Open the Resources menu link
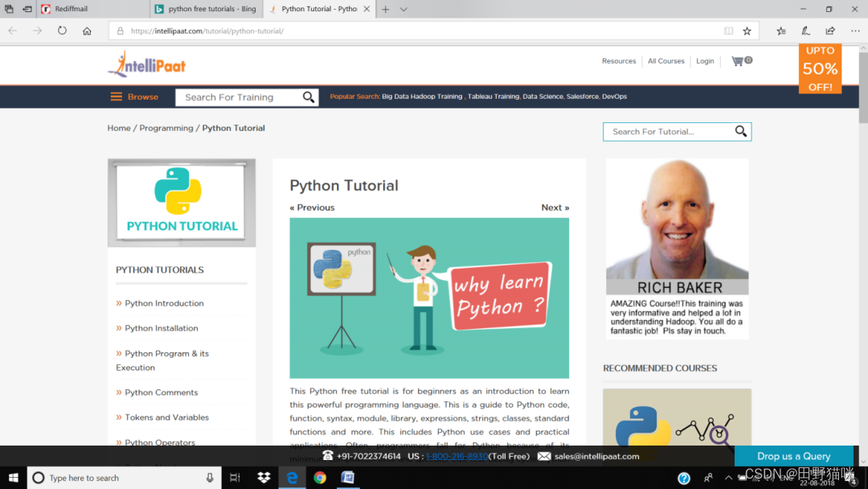 pyautogui.click(x=619, y=61)
